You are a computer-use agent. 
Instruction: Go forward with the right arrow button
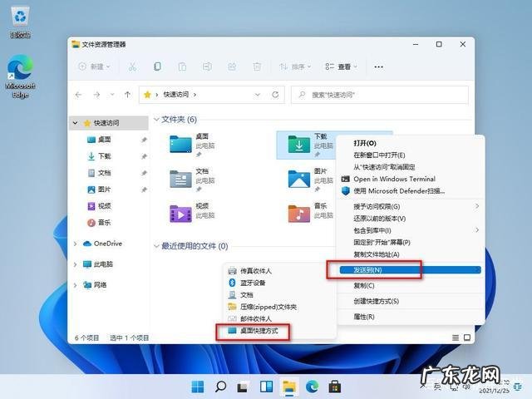click(x=96, y=95)
